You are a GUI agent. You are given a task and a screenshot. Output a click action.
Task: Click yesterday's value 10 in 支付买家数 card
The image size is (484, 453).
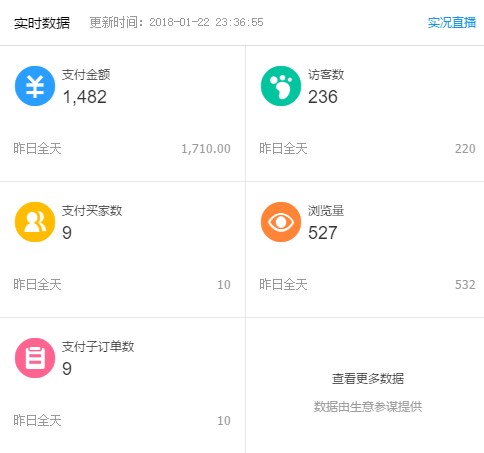[x=224, y=285]
